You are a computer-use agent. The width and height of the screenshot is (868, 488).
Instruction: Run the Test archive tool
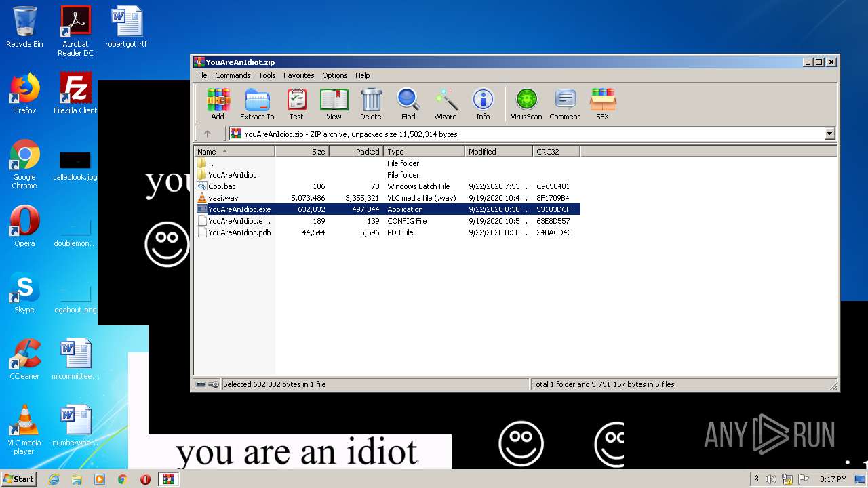[x=296, y=104]
